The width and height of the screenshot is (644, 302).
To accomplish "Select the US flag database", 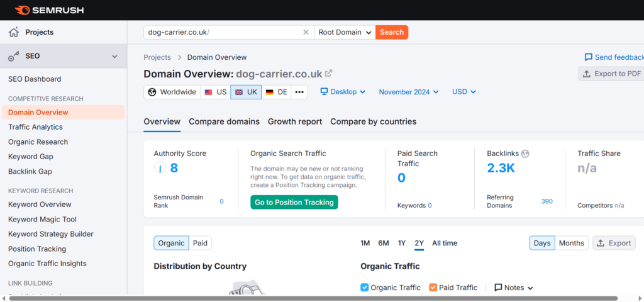I will point(216,92).
